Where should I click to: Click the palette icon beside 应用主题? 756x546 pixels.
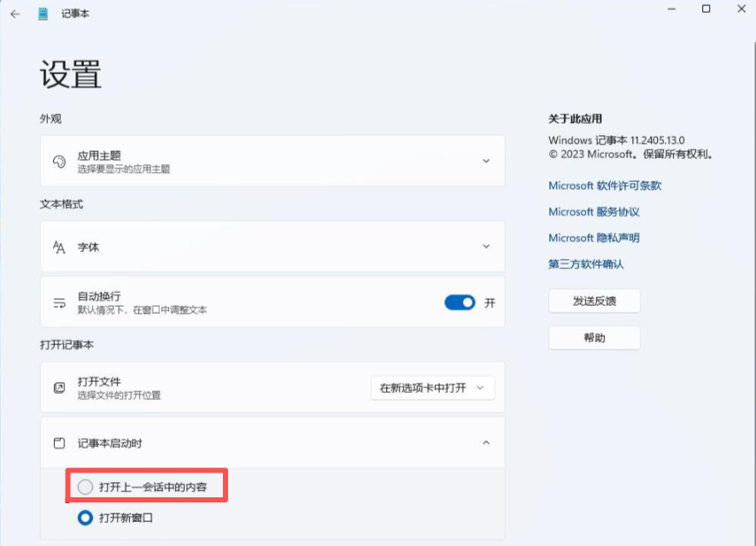[x=59, y=161]
